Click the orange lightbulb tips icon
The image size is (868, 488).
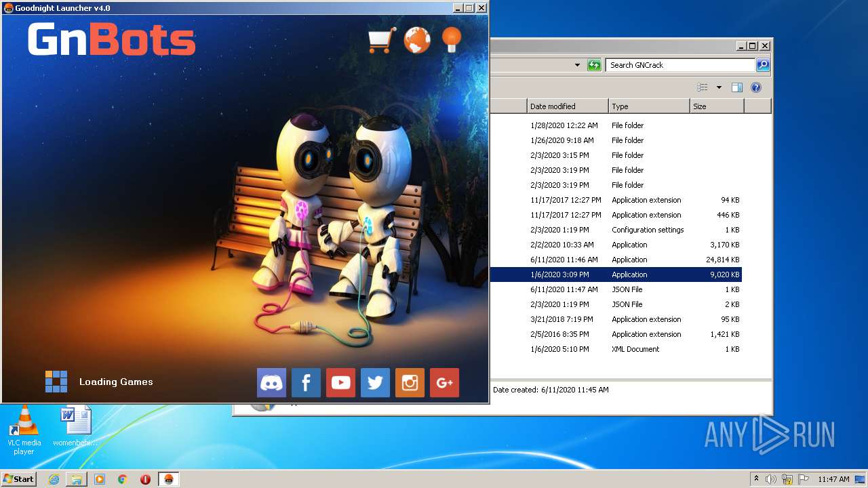pos(452,39)
